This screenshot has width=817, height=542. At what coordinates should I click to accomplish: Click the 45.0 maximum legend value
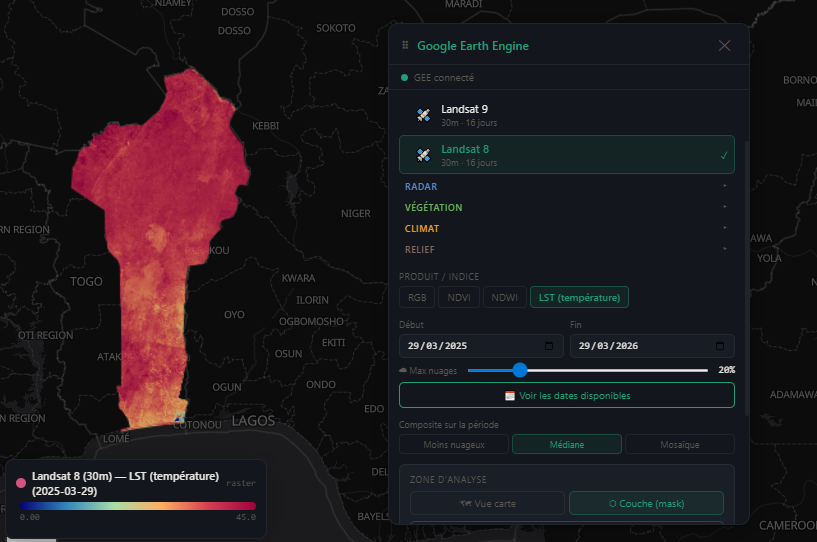pos(246,517)
